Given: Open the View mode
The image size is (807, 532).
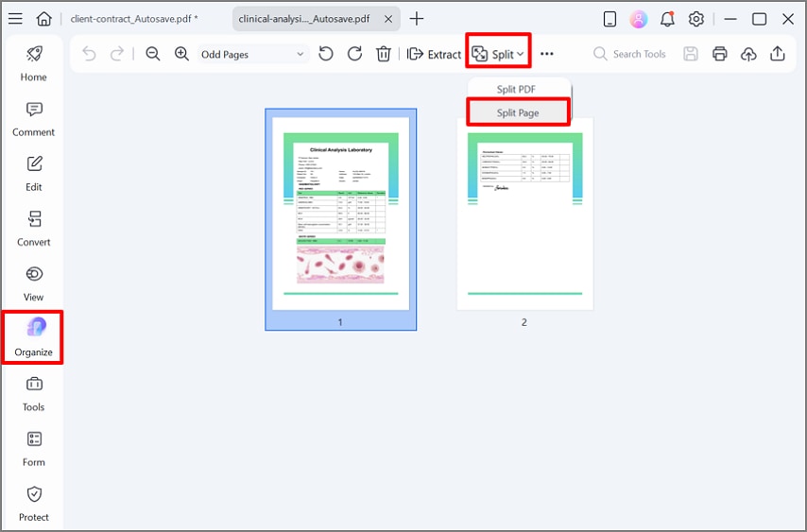Looking at the screenshot, I should point(33,284).
